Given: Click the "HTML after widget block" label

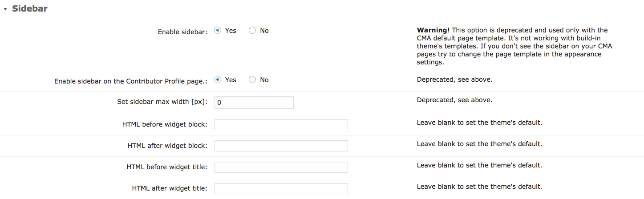Looking at the screenshot, I should tap(167, 146).
